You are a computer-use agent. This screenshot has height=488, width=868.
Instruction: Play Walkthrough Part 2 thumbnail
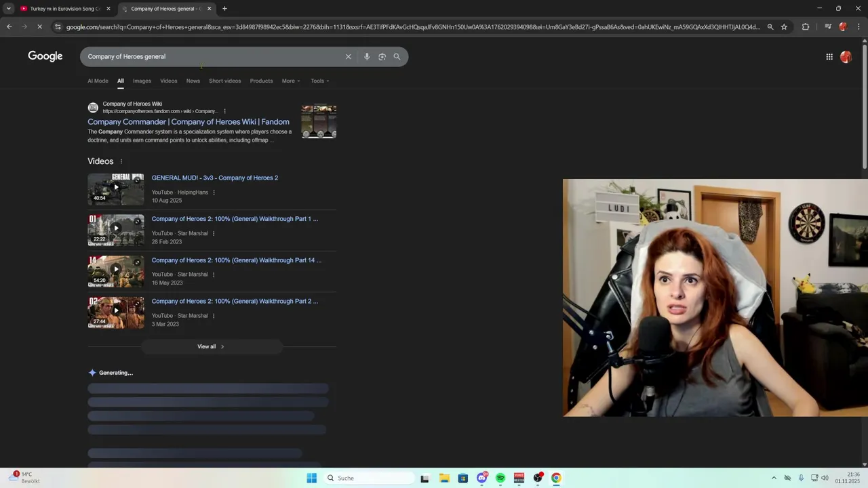tap(116, 312)
